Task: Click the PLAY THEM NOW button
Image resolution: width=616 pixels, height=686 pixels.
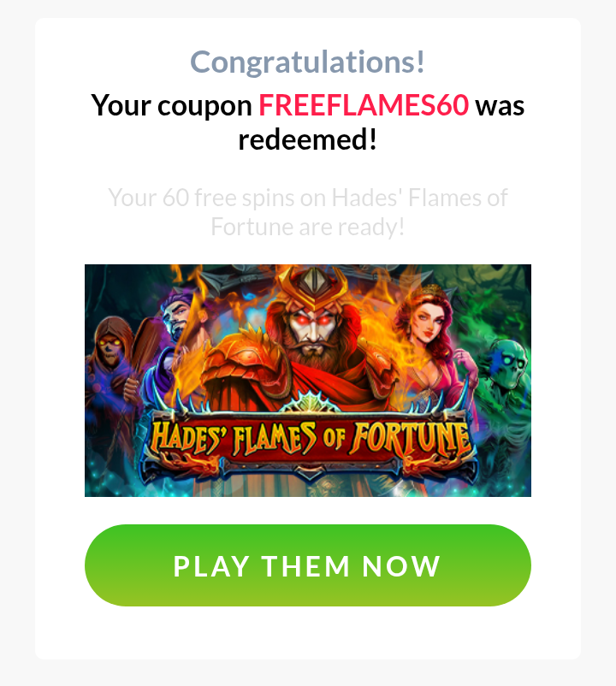Action: tap(307, 565)
